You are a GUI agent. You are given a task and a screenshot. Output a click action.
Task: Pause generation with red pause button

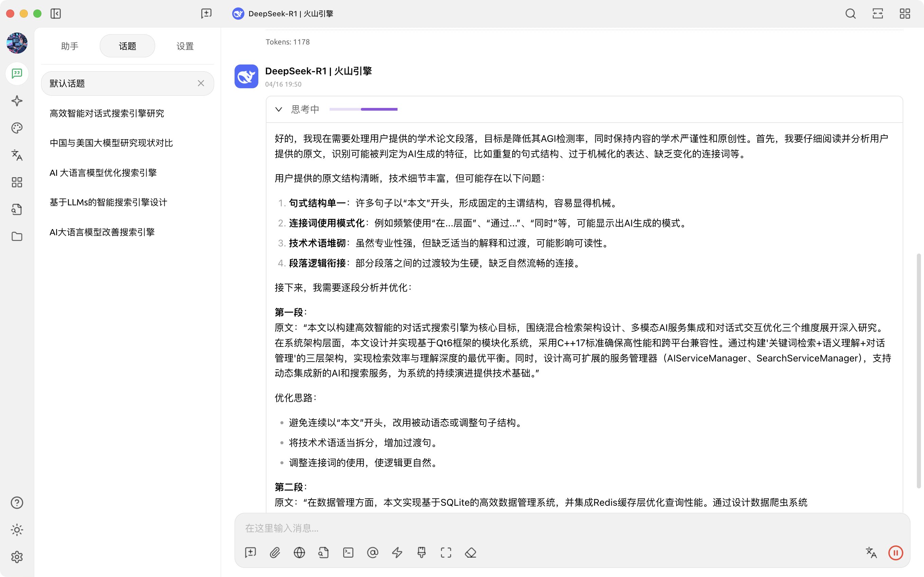point(895,553)
